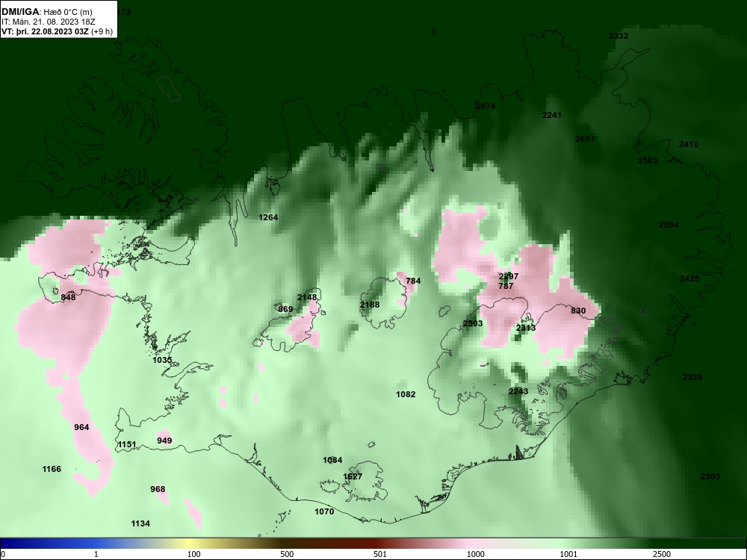Select the legend label 2500
Image resolution: width=747 pixels, height=560 pixels.
click(662, 554)
